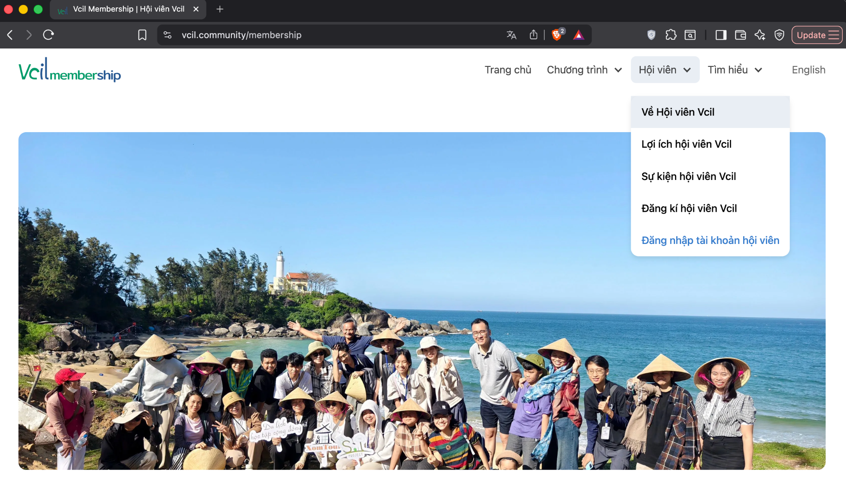Select Lợi ích hội viên Vcil
The height and width of the screenshot is (504, 846).
[x=686, y=144]
